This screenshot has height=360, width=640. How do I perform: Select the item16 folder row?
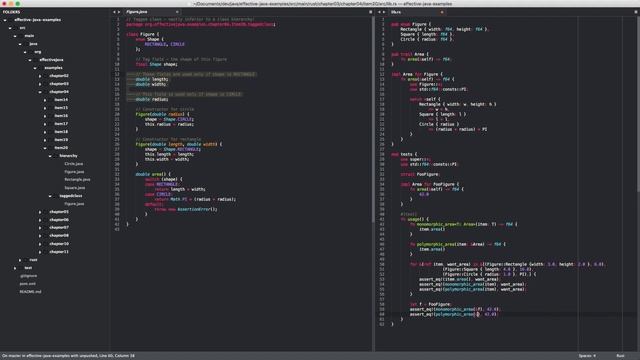click(x=61, y=116)
